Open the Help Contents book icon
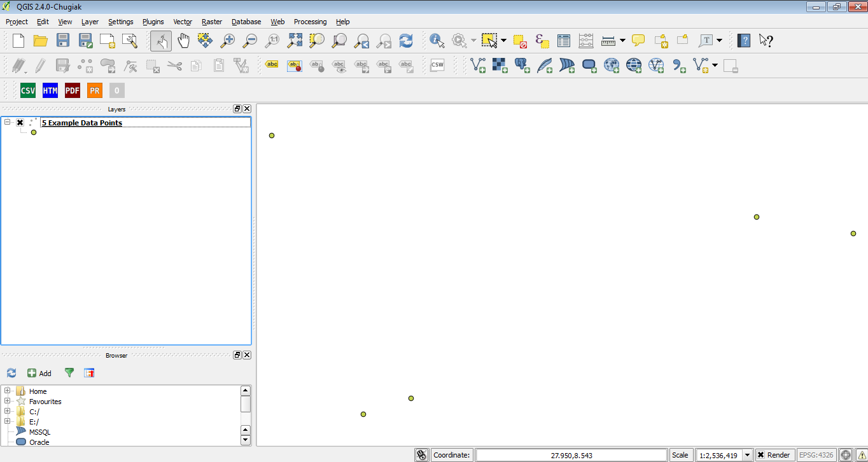The height and width of the screenshot is (462, 868). tap(744, 41)
